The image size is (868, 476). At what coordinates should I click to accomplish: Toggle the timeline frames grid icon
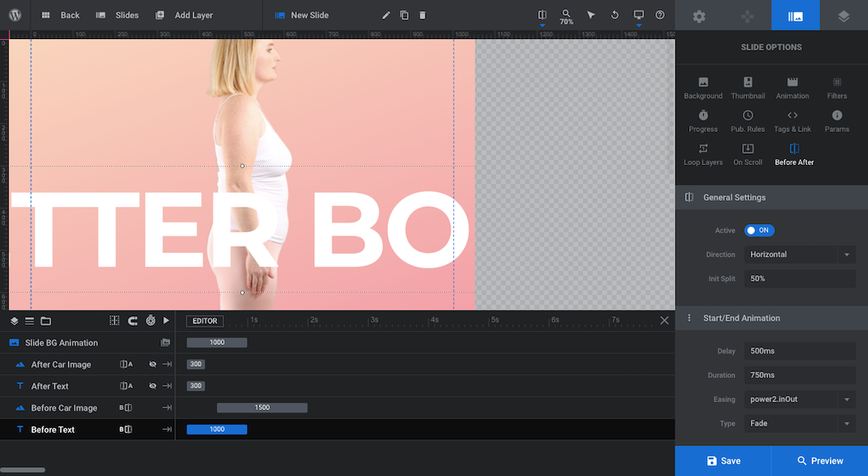click(115, 321)
